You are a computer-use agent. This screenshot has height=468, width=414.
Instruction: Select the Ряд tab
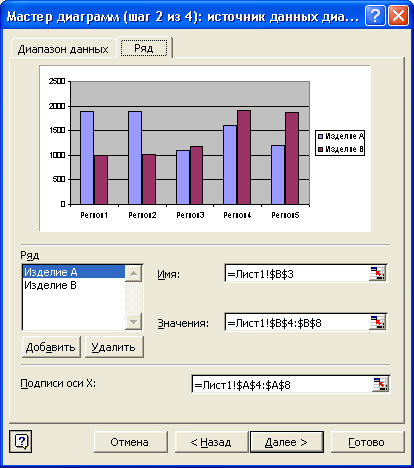click(x=144, y=48)
